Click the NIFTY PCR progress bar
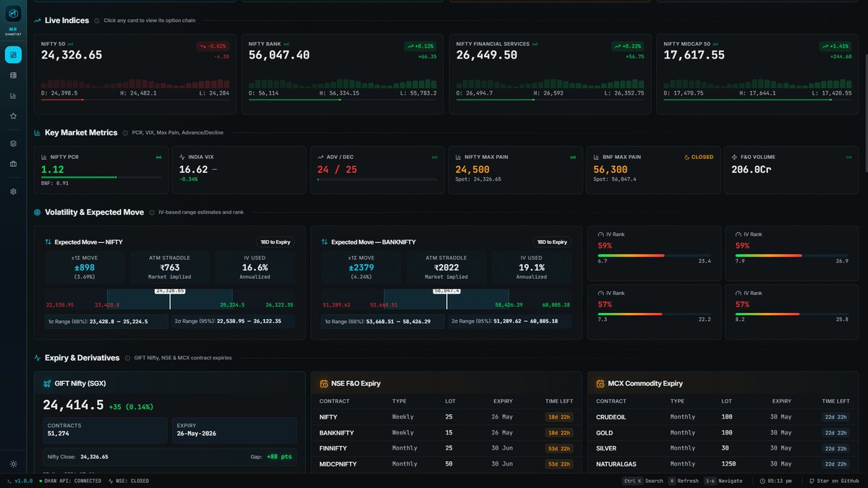Screen dimensions: 868x488 (101, 177)
